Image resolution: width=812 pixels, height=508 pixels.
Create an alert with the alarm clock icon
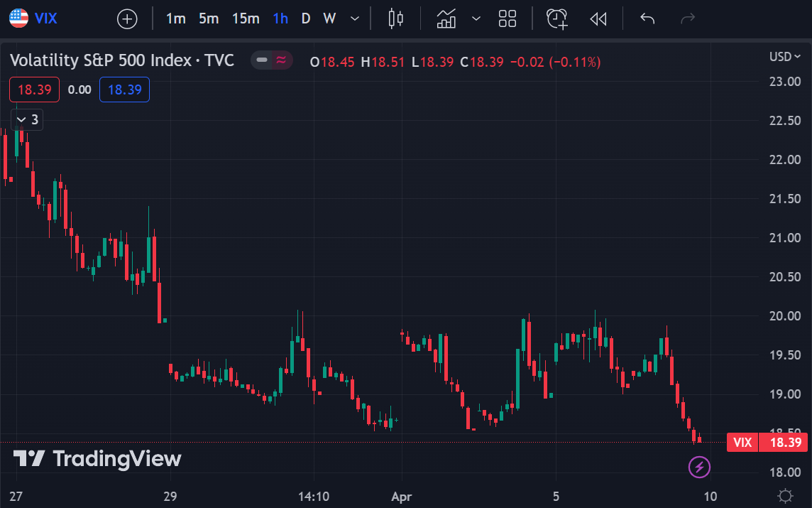tap(557, 18)
